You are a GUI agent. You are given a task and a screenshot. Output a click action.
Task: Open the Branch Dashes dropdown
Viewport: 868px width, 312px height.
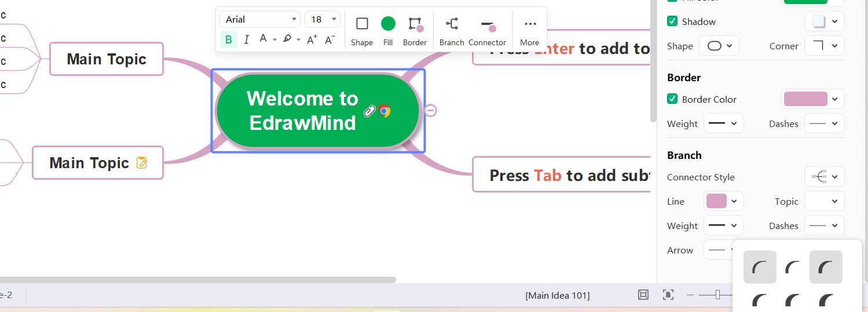(825, 226)
